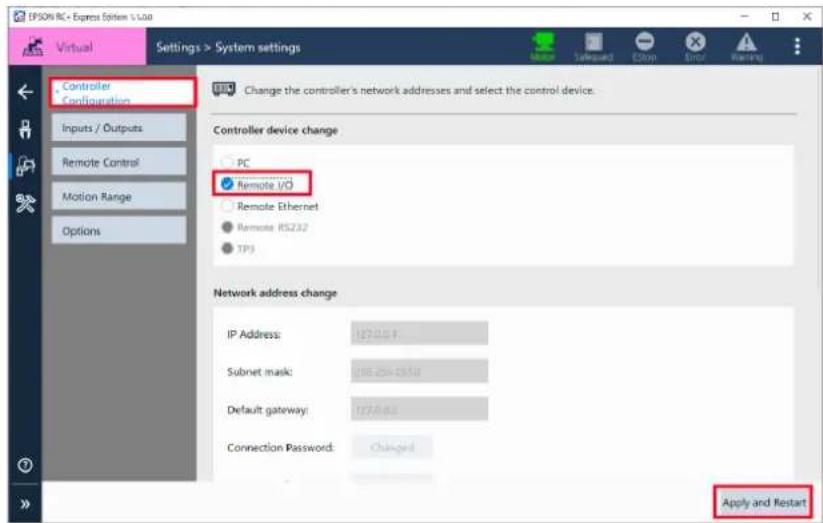This screenshot has width=823, height=523.
Task: Click the Virtual connection button
Action: pos(77,47)
